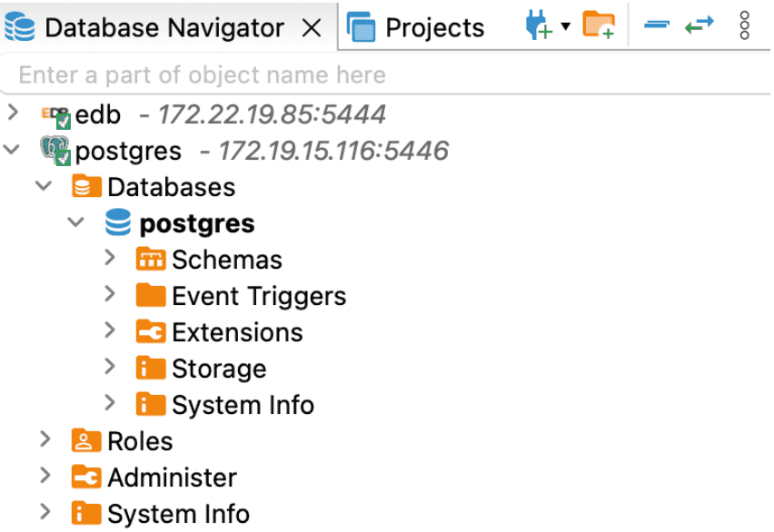This screenshot has width=774, height=532.
Task: Switch to the Projects tab
Action: click(x=416, y=27)
